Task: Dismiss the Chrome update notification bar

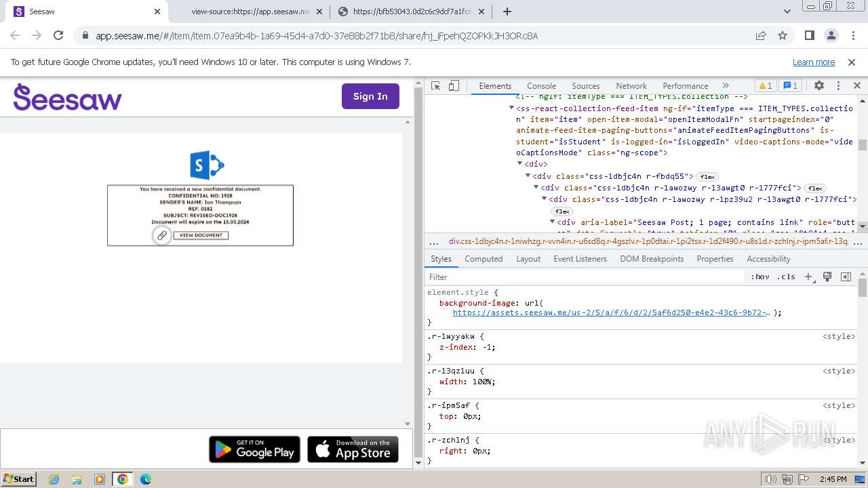Action: (x=852, y=62)
